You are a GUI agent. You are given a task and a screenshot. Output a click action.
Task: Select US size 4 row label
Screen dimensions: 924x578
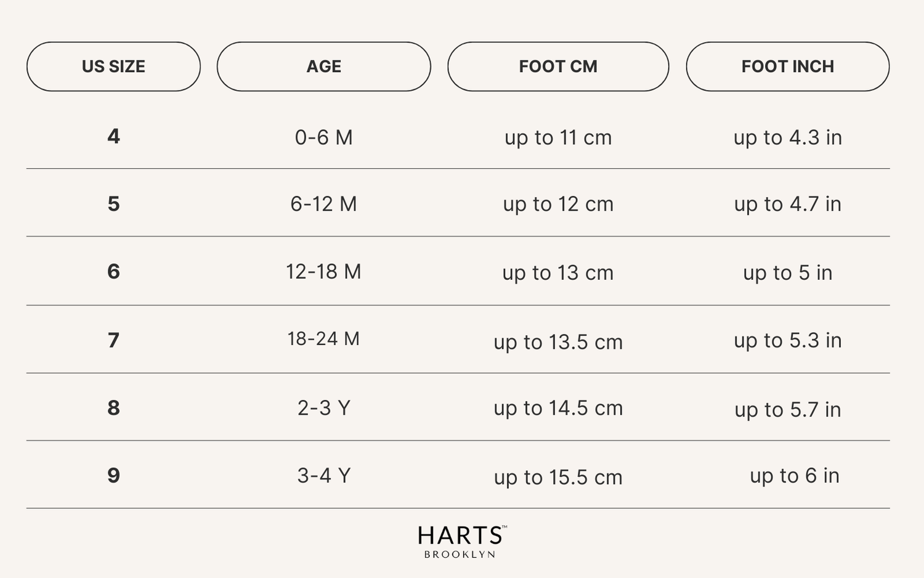[113, 136]
